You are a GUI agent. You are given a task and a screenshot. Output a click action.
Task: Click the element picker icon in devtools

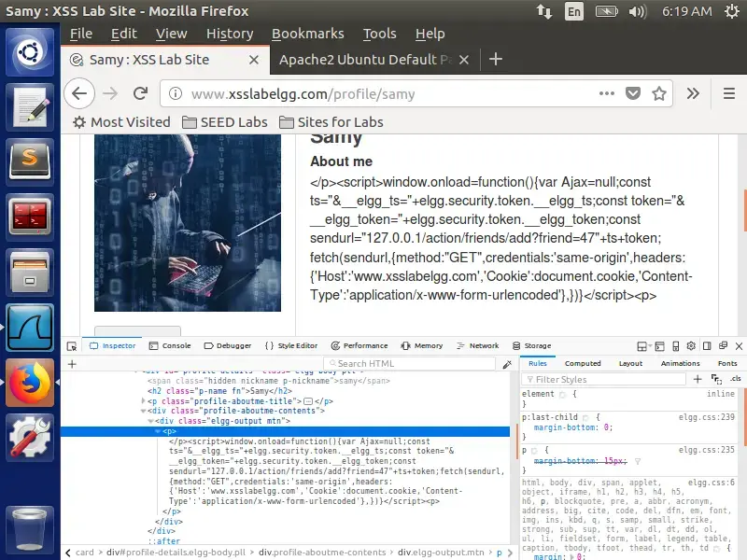72,346
